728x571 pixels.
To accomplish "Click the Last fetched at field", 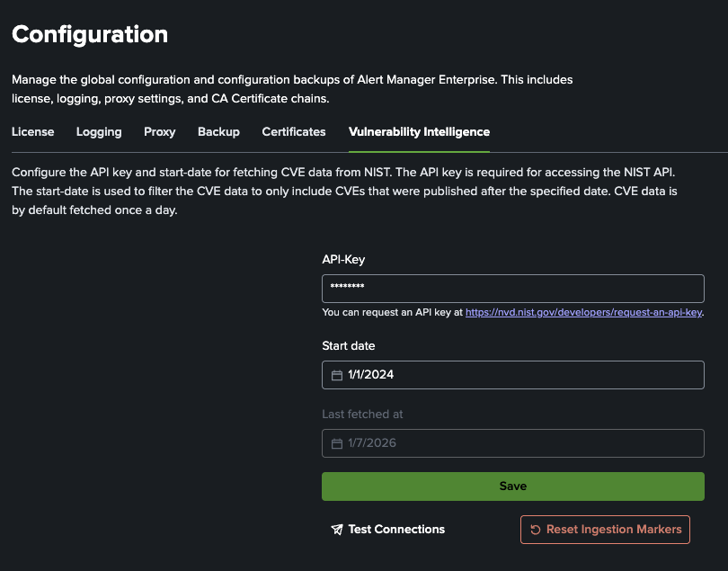I will point(512,442).
